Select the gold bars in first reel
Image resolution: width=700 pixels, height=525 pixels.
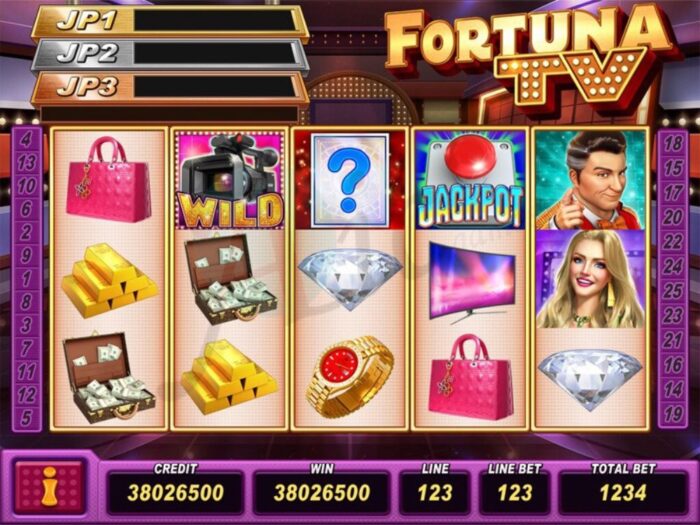(109, 280)
